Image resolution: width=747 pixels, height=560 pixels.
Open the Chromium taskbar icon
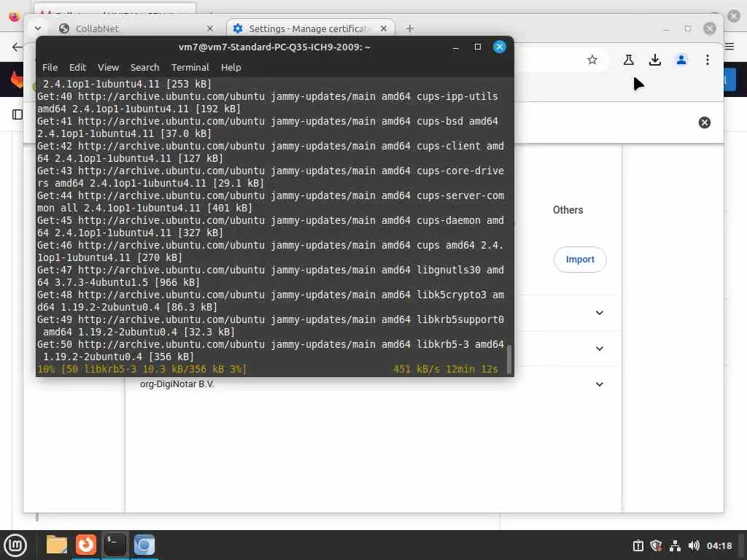click(x=144, y=545)
